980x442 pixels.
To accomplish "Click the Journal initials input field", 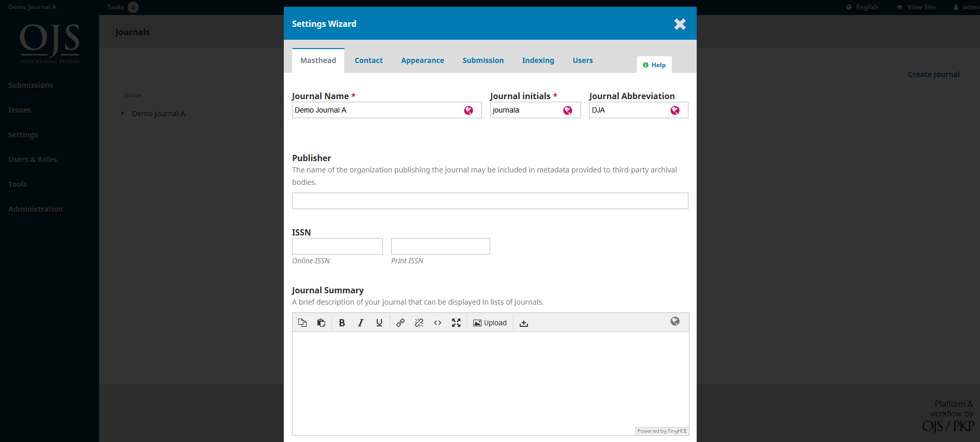I will 535,110.
